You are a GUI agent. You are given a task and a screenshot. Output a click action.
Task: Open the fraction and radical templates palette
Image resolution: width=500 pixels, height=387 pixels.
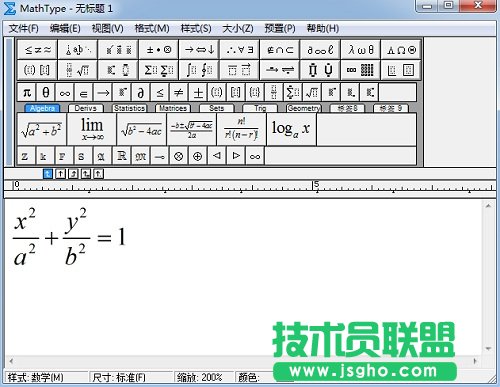click(x=78, y=70)
